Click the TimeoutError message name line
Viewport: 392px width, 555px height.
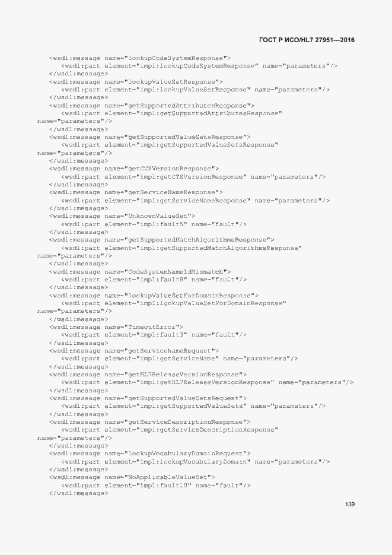coord(116,327)
